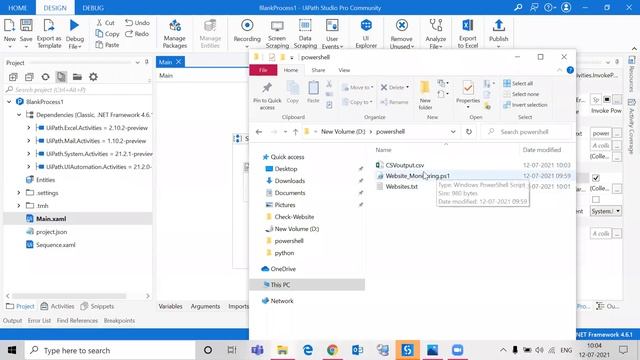Start the Recording tool
Image resolution: width=640 pixels, height=360 pixels.
[247, 25]
